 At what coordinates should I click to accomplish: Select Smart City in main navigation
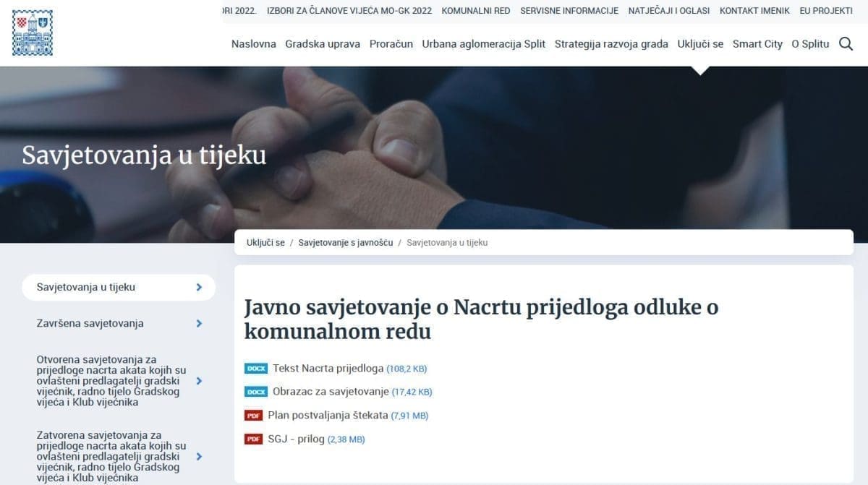coord(757,44)
